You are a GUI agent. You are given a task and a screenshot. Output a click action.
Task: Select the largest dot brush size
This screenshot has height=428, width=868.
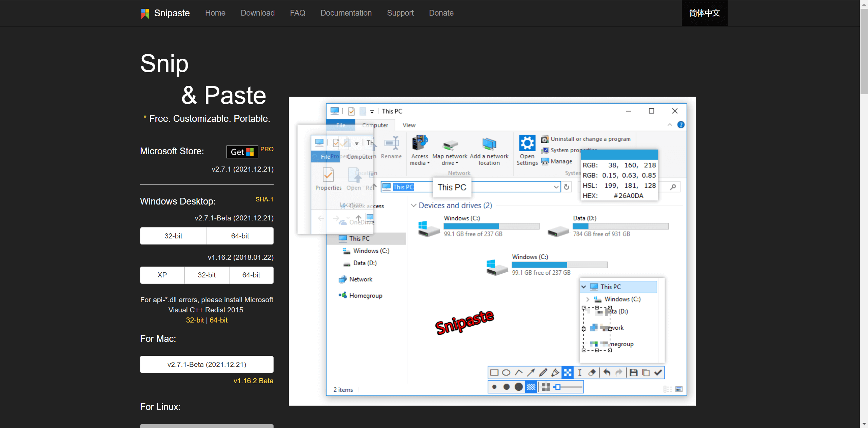tap(518, 387)
